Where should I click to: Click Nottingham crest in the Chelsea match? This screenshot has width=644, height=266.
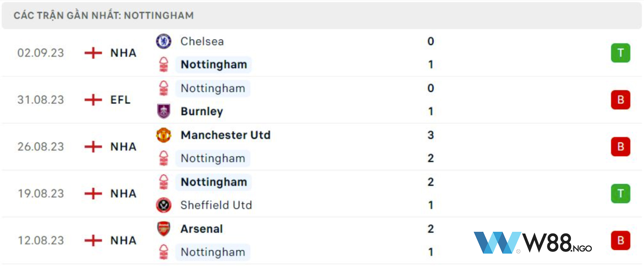(164, 64)
